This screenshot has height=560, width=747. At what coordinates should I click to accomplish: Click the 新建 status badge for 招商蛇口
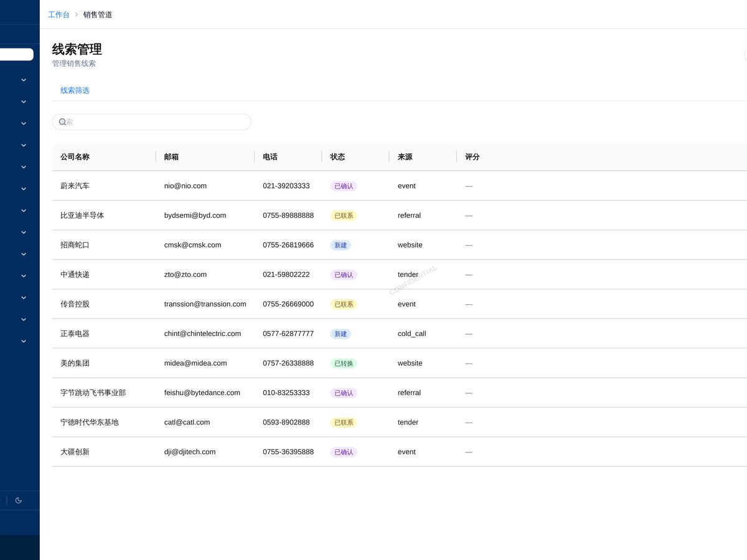(x=341, y=245)
